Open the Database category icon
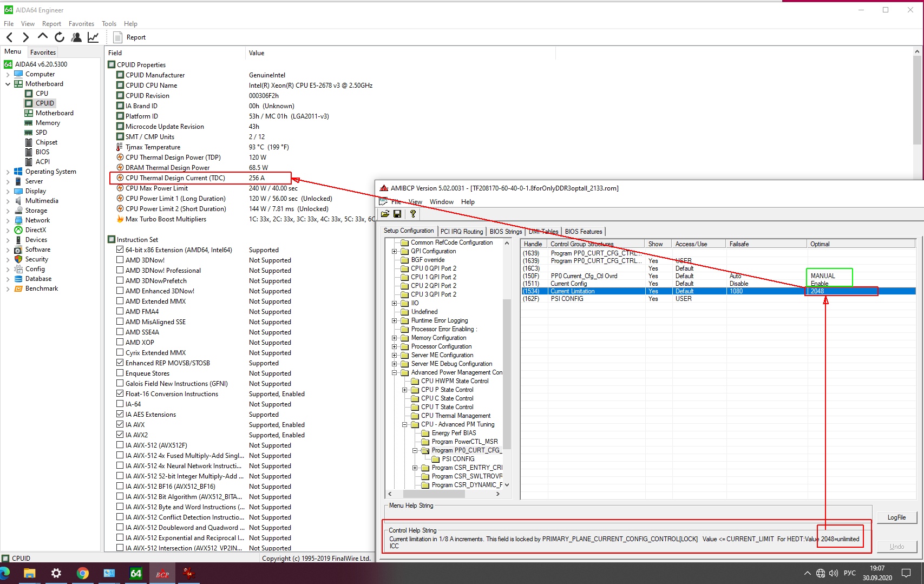Screen dimensions: 924x584 [18, 279]
